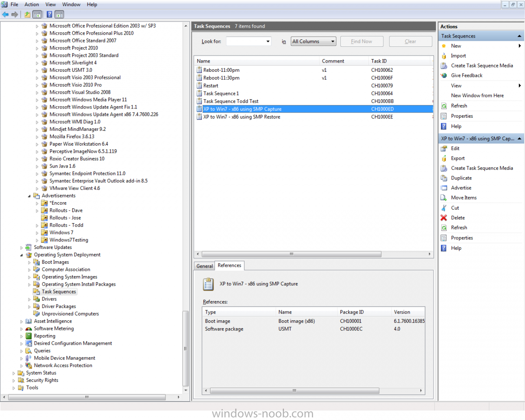This screenshot has height=420, width=525.
Task: Select the Task Sequences tree node
Action: point(59,292)
